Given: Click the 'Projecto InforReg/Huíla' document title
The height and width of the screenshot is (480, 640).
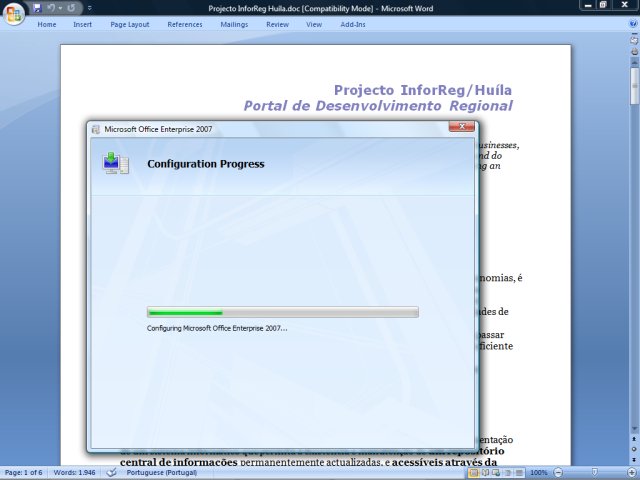Looking at the screenshot, I should tap(423, 90).
